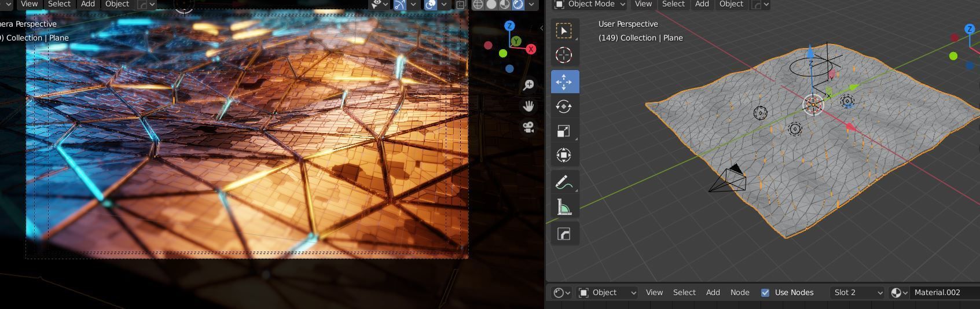This screenshot has width=980, height=309.
Task: Click Material.002 name field
Action: coord(945,293)
